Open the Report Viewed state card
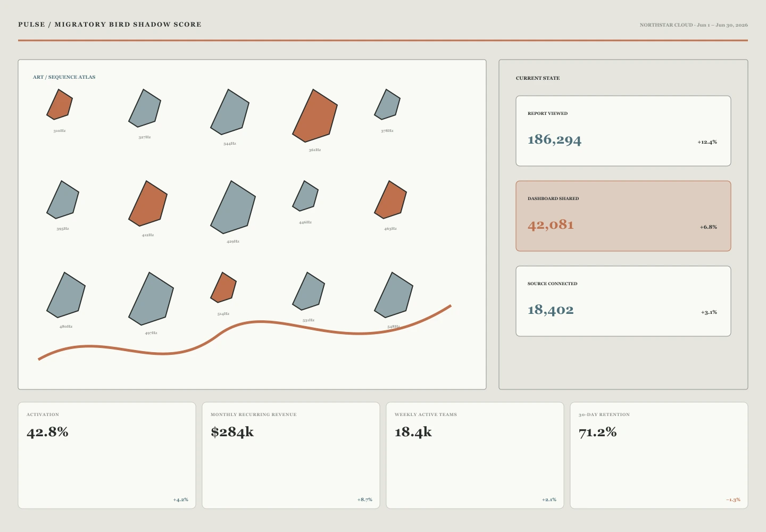 (623, 131)
